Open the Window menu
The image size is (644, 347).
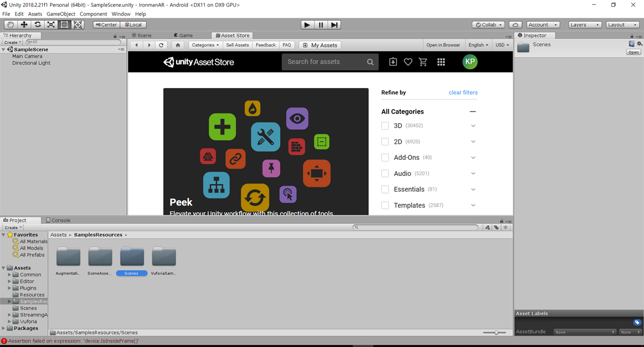(121, 14)
